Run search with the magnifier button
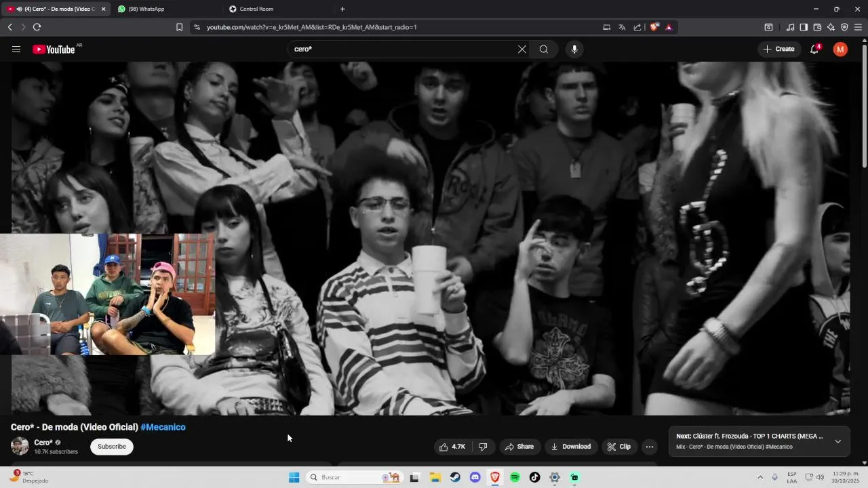Image resolution: width=868 pixels, height=488 pixels. [x=544, y=49]
